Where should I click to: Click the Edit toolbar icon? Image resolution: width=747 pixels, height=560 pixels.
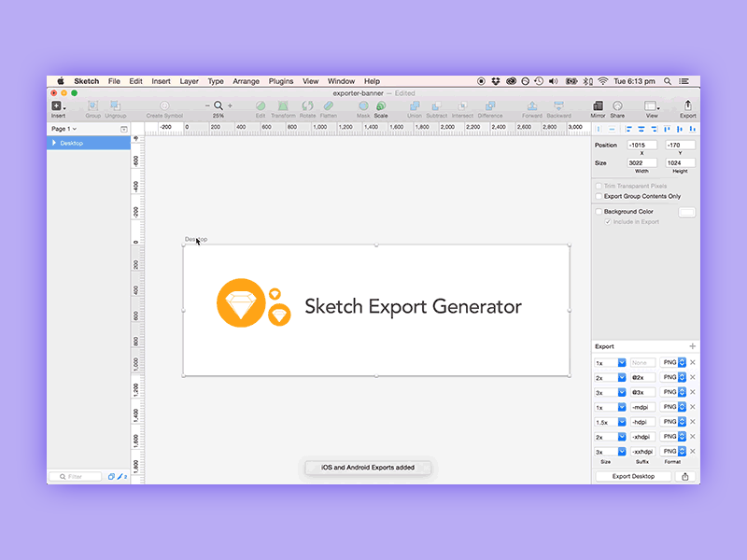point(261,106)
